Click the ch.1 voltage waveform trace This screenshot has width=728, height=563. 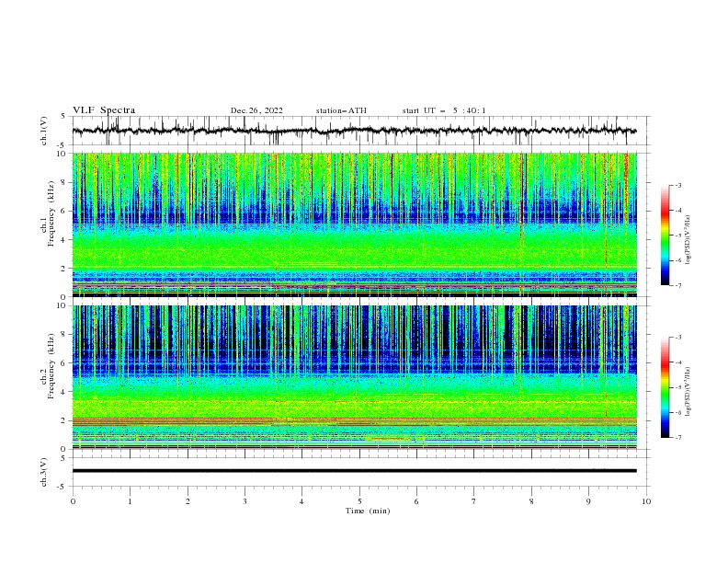(x=354, y=131)
